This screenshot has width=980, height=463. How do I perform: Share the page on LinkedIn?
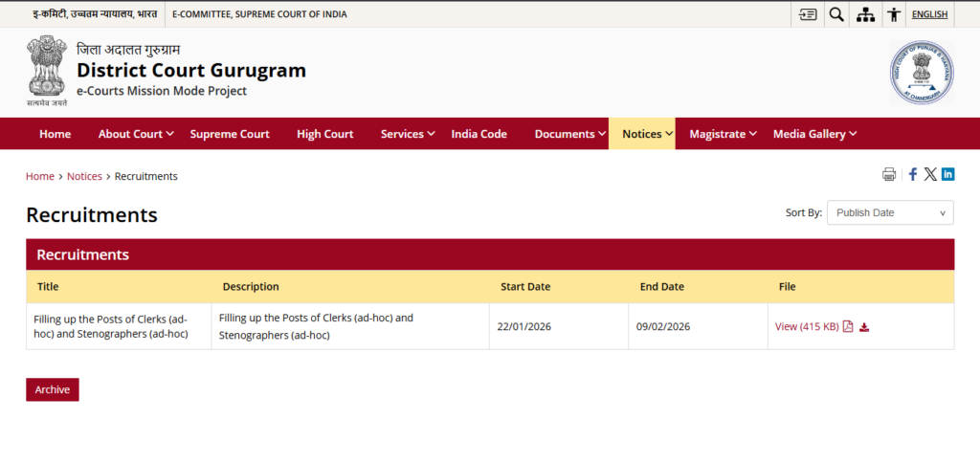(x=947, y=174)
